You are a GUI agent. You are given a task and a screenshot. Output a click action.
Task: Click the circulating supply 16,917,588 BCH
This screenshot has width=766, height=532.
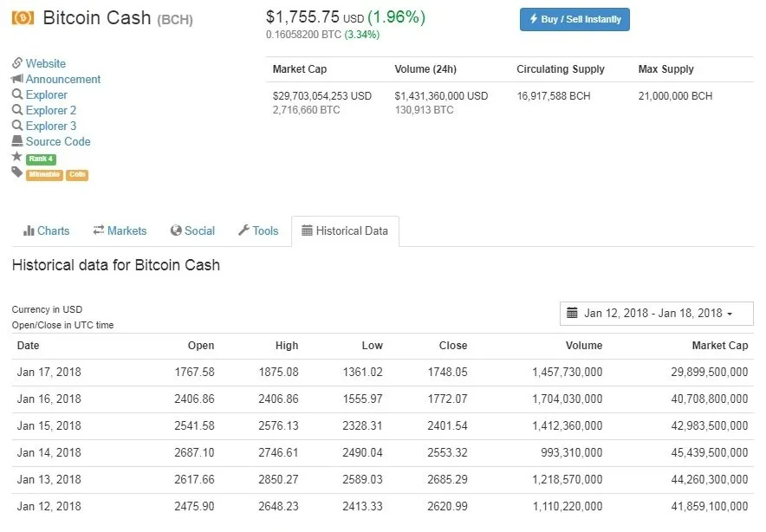554,96
